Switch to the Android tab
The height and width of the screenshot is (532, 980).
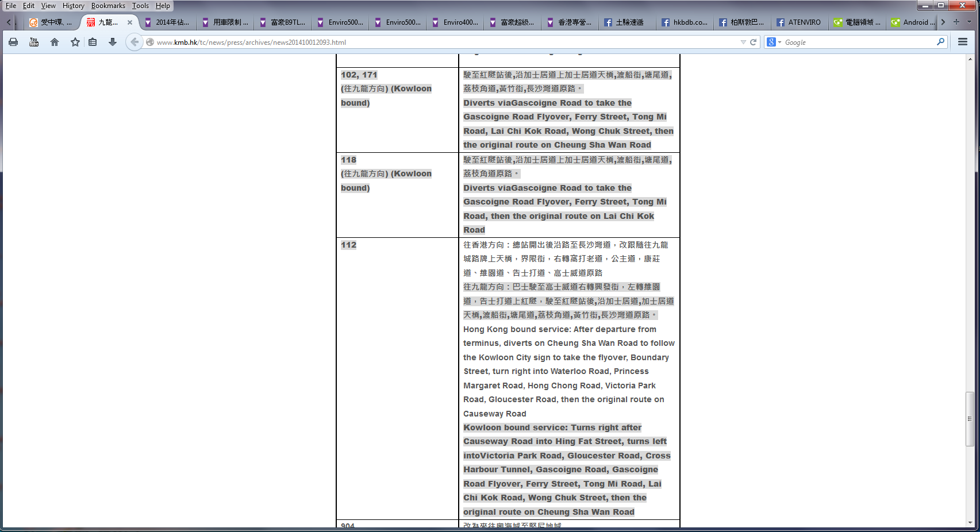click(913, 22)
